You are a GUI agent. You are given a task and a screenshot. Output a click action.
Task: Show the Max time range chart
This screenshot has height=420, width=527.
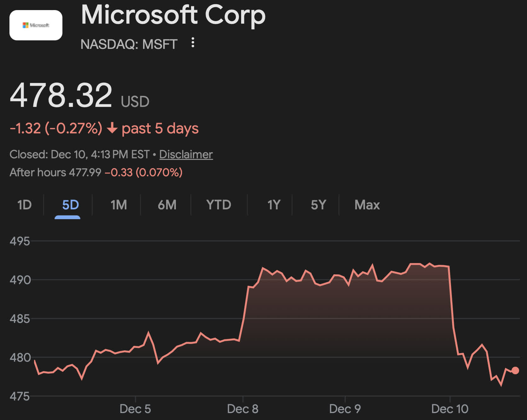[367, 205]
